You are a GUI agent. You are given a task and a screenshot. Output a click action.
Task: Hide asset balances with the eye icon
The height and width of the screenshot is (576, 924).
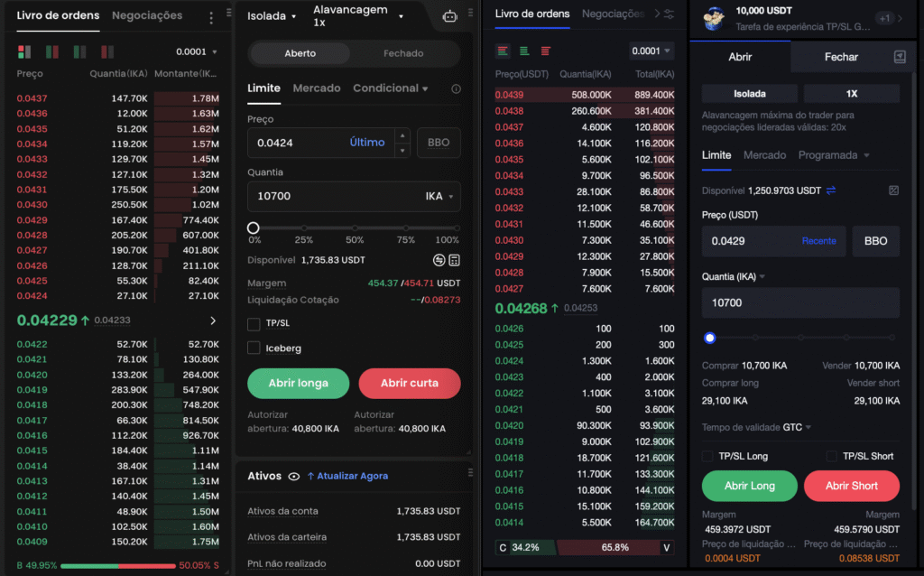pyautogui.click(x=293, y=476)
